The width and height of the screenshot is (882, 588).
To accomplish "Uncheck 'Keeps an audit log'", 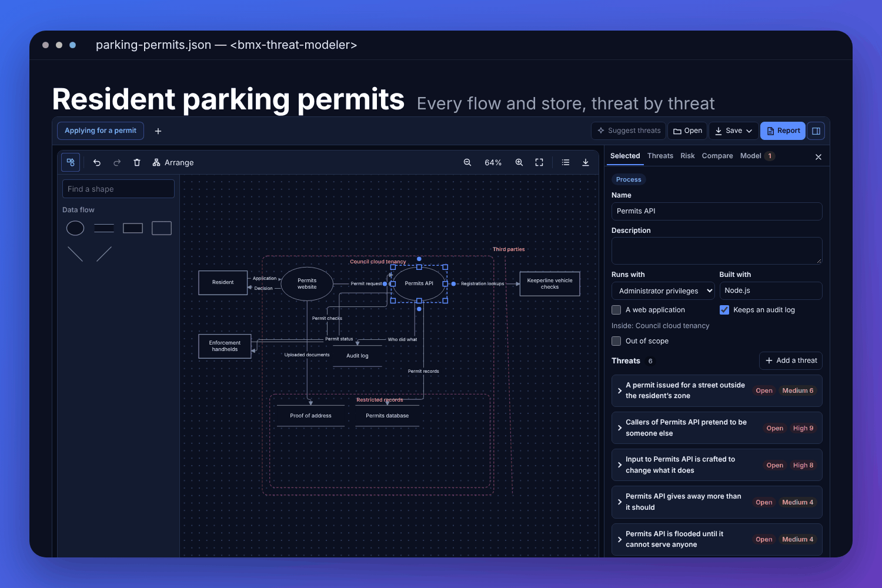I will (724, 310).
